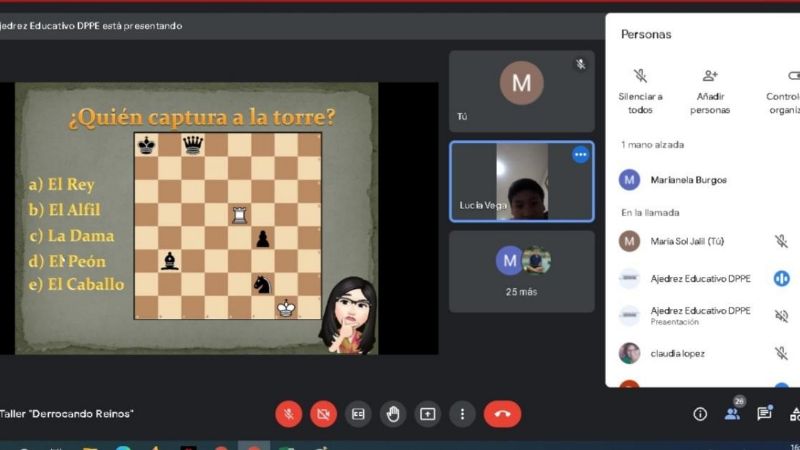Open the chat messages icon

coord(764,414)
